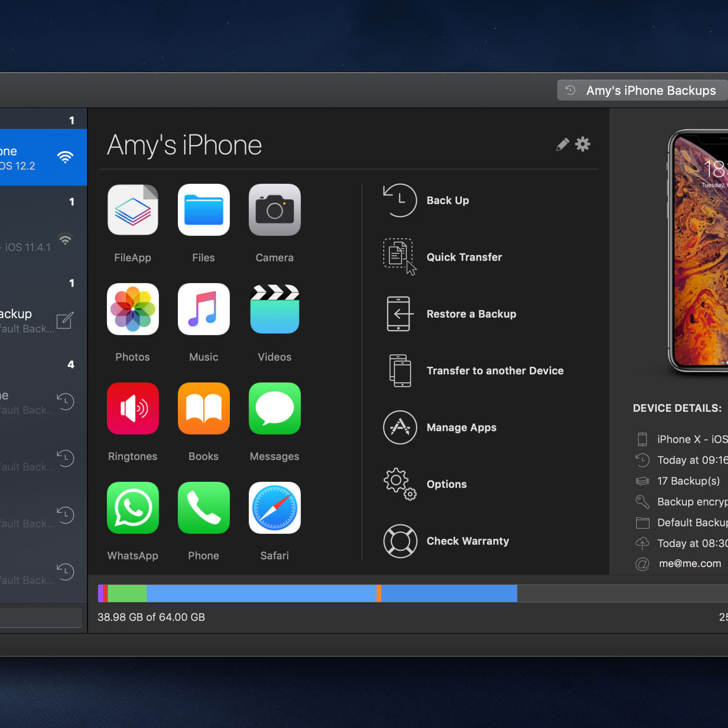Viewport: 728px width, 728px height.
Task: Click the clock history icon in Backups button
Action: click(570, 90)
